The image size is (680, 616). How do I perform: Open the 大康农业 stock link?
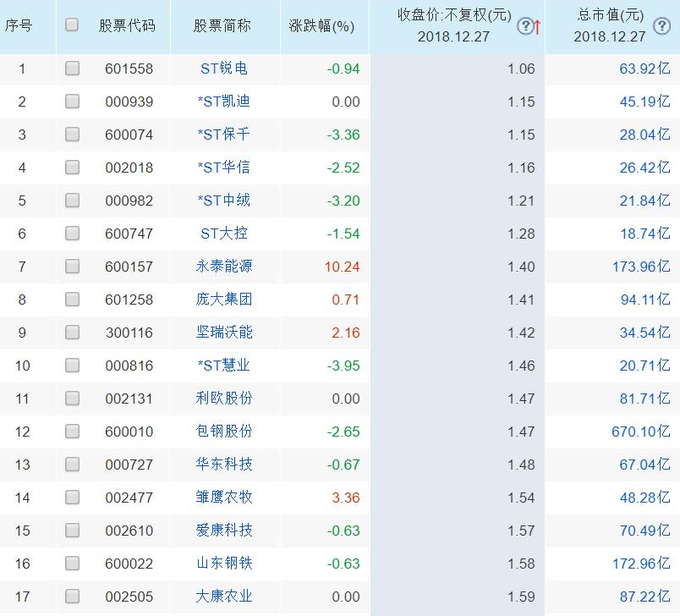coord(224,596)
